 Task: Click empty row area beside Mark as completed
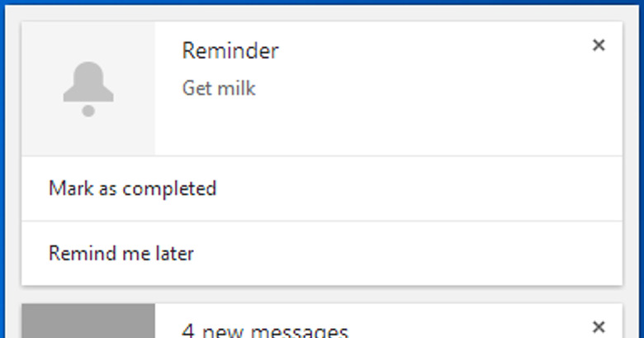pos(419,188)
